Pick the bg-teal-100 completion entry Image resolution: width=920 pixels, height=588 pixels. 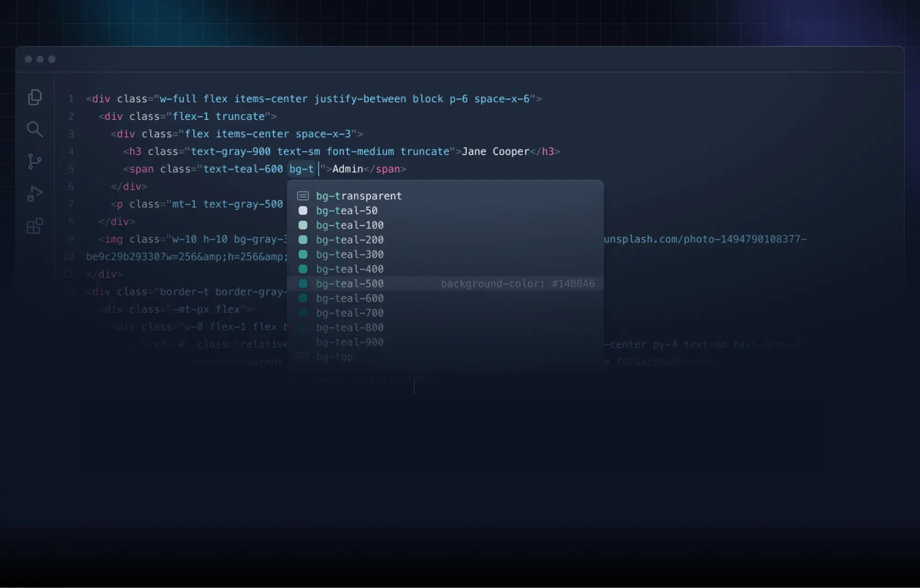click(x=350, y=225)
